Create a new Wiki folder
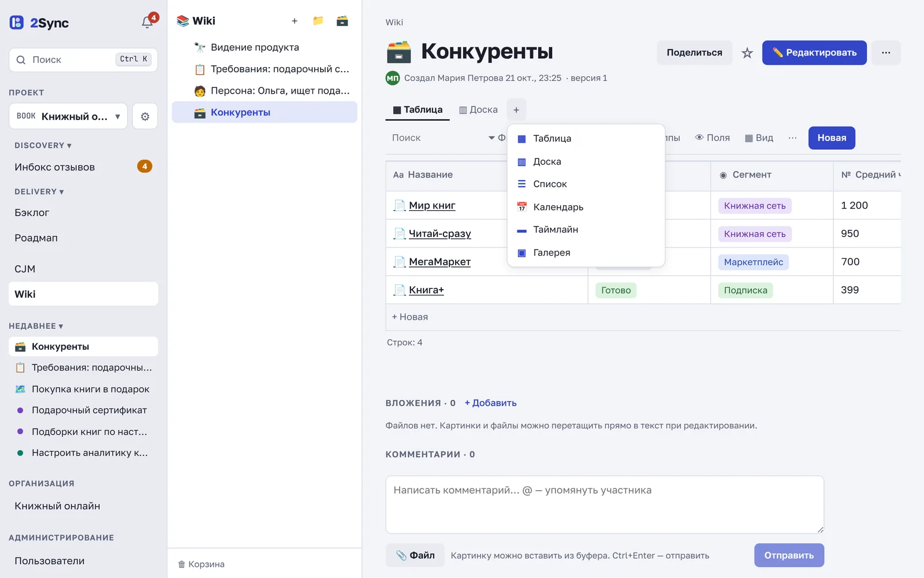 point(318,21)
